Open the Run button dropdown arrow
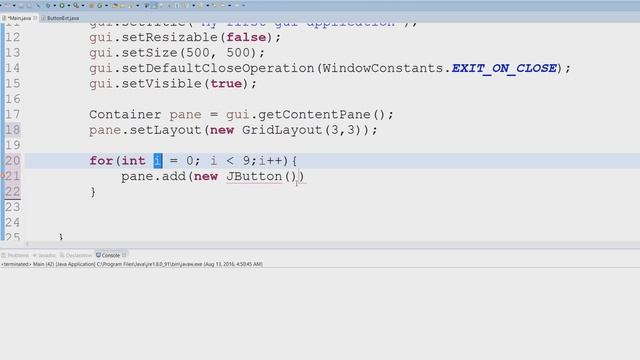Image resolution: width=640 pixels, height=360 pixels. (69, 6)
